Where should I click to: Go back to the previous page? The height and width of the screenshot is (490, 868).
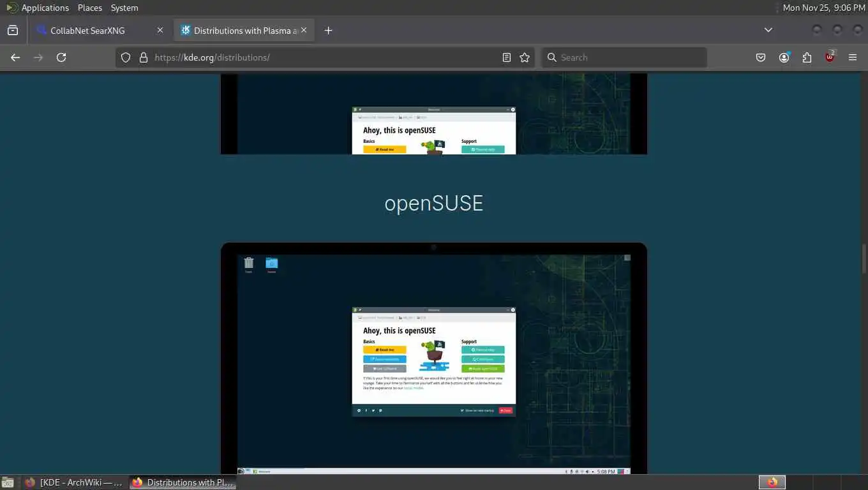tap(15, 57)
